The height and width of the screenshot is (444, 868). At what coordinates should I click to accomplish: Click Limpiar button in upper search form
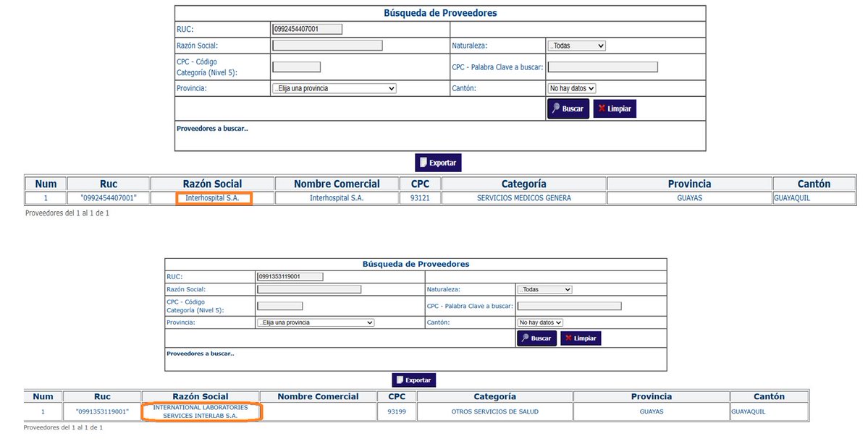click(615, 109)
